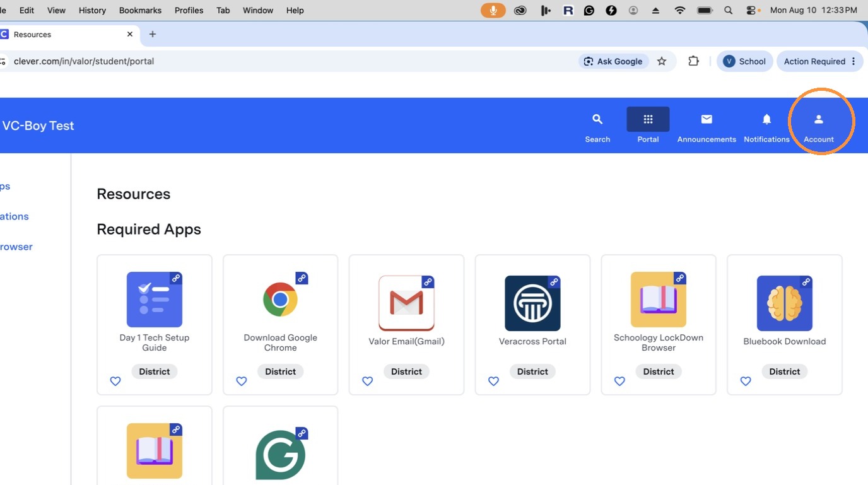Click the Google Chrome logo icon
The image size is (868, 485).
(280, 300)
